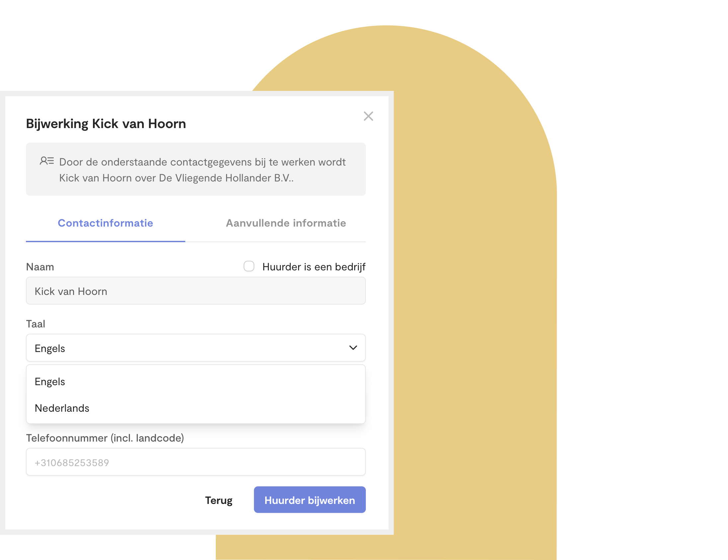Click the Bijwerking Kick van Hoorn title

[x=106, y=124]
